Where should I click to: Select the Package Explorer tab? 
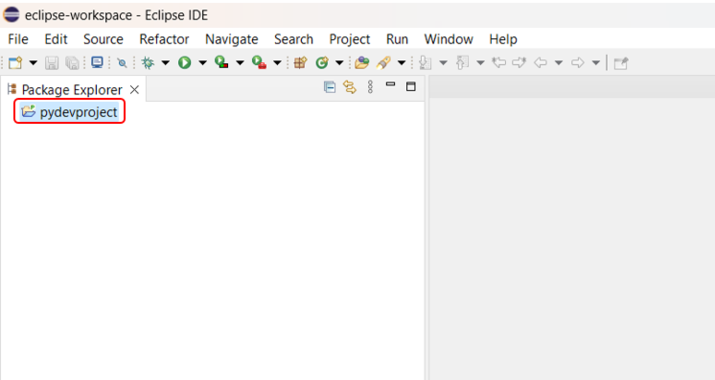[72, 89]
